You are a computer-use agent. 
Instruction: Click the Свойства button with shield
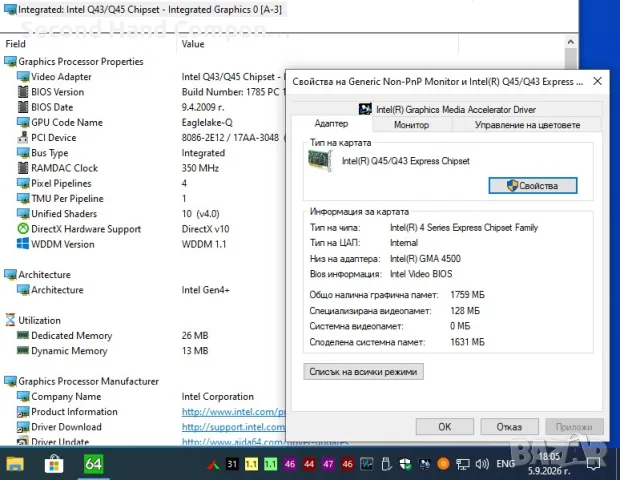tap(533, 185)
